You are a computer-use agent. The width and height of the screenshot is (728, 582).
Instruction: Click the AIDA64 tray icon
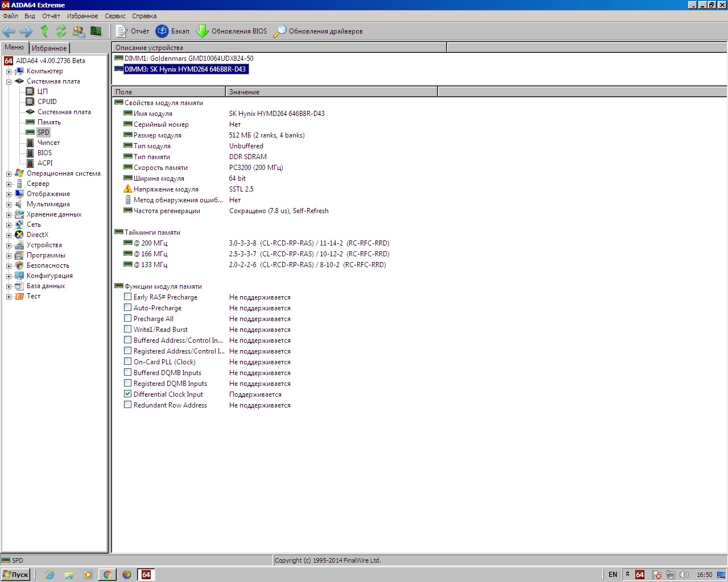pos(640,575)
